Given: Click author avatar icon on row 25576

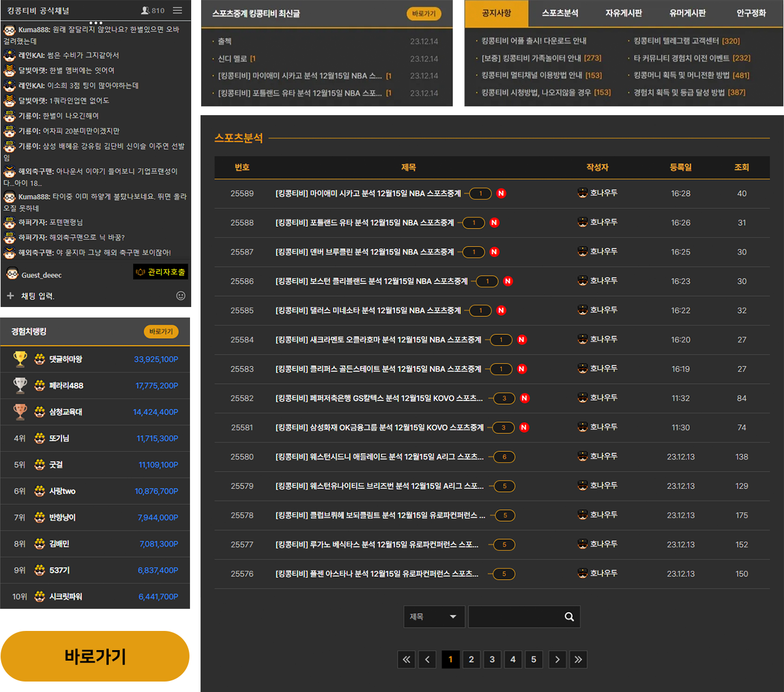Looking at the screenshot, I should 583,573.
